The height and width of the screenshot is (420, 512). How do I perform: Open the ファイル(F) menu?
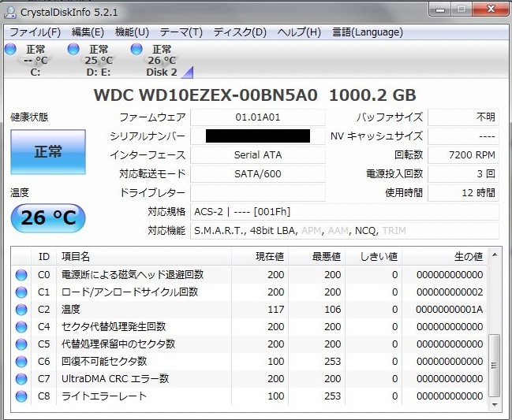tap(36, 32)
